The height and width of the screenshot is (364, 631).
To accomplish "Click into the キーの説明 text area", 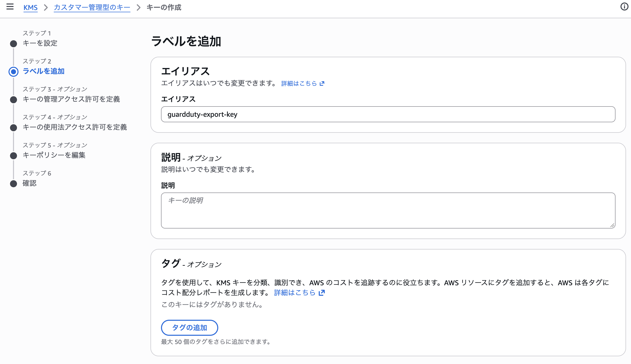I will [x=388, y=210].
